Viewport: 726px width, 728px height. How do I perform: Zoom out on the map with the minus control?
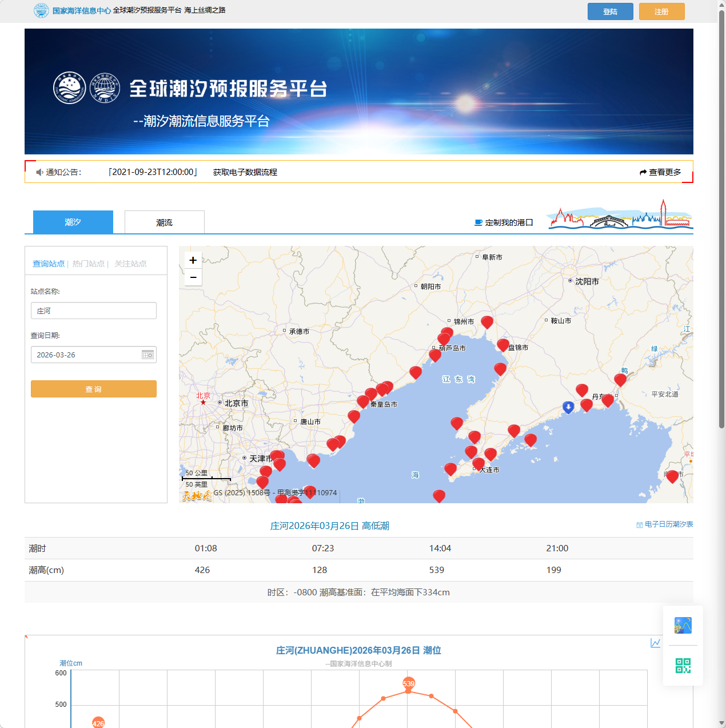pos(193,277)
